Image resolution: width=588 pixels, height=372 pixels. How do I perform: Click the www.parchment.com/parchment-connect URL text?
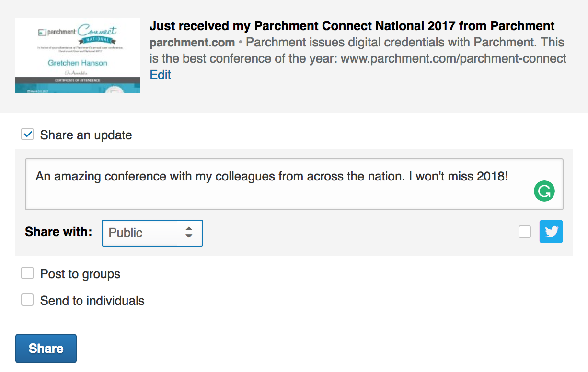tap(453, 59)
